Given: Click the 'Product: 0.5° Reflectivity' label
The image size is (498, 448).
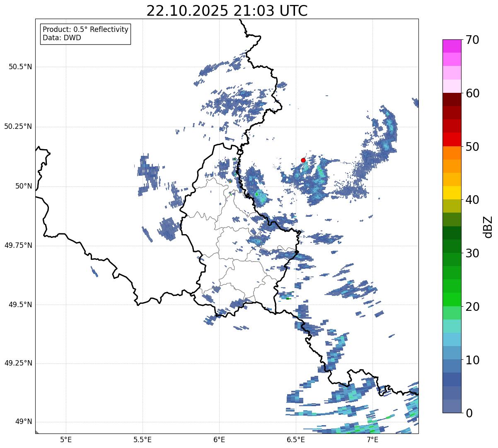Looking at the screenshot, I should pyautogui.click(x=86, y=29).
